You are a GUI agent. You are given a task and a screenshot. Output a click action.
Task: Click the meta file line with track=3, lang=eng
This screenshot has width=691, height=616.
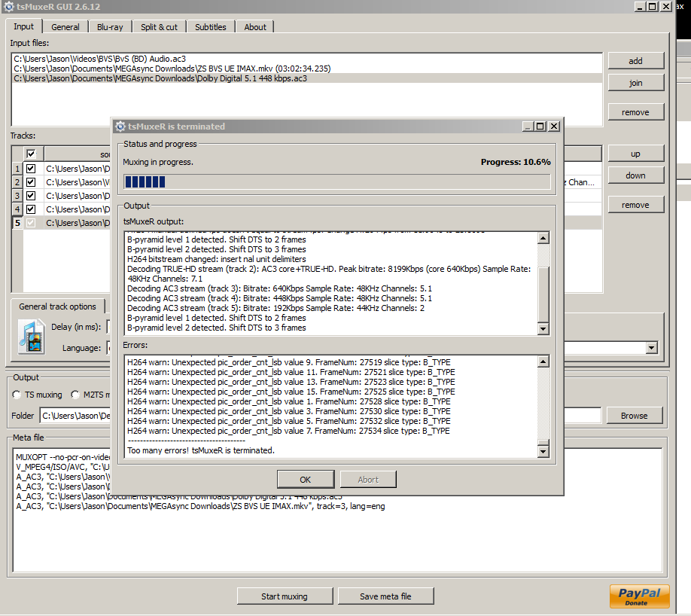pyautogui.click(x=200, y=506)
